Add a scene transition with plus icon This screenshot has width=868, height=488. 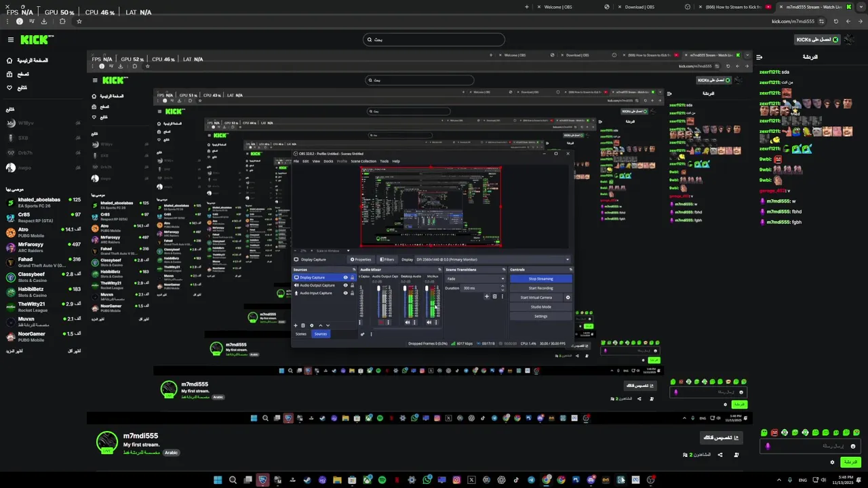[487, 296]
